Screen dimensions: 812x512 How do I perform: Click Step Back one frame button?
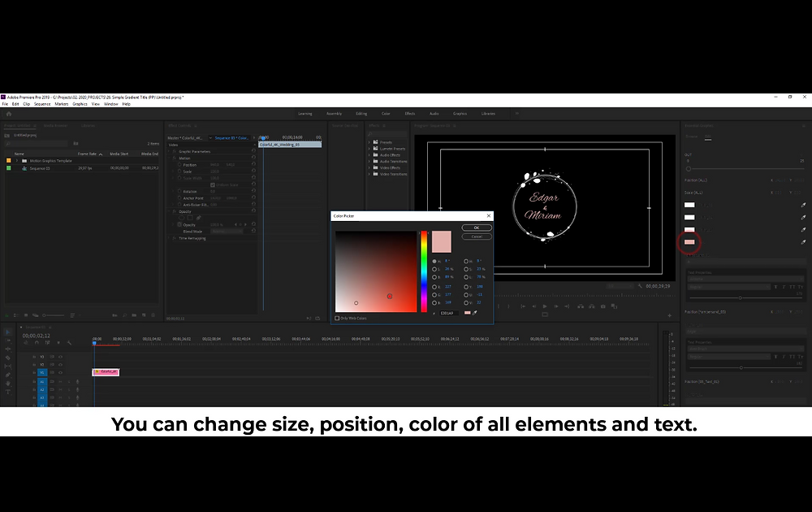coord(534,306)
